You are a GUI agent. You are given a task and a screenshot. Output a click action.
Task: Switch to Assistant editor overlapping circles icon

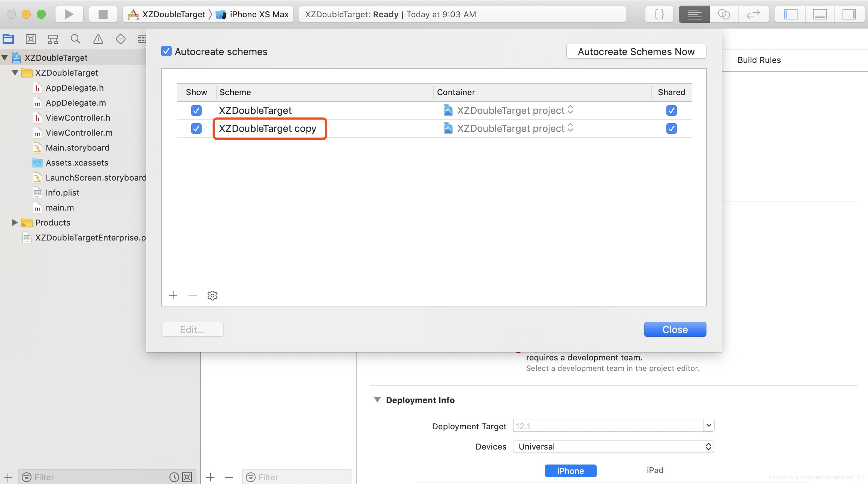tap(724, 14)
